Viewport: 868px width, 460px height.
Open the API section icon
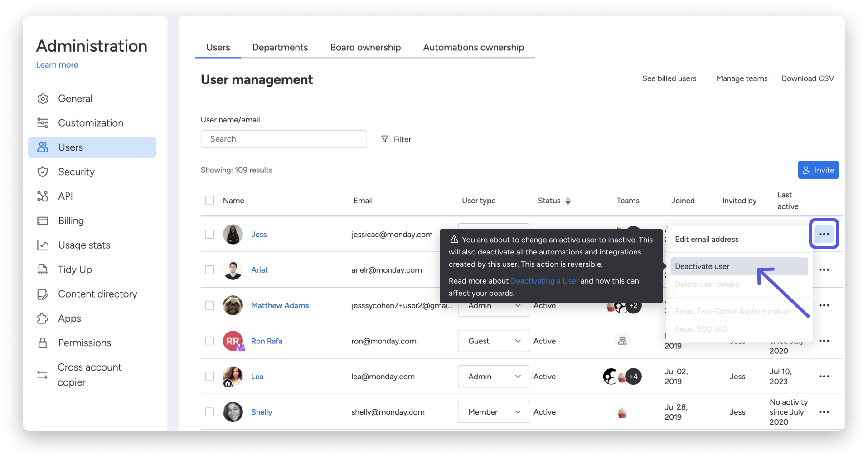43,196
